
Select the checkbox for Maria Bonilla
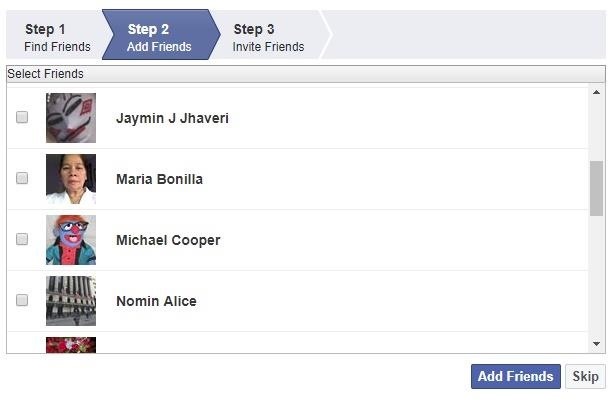point(22,178)
